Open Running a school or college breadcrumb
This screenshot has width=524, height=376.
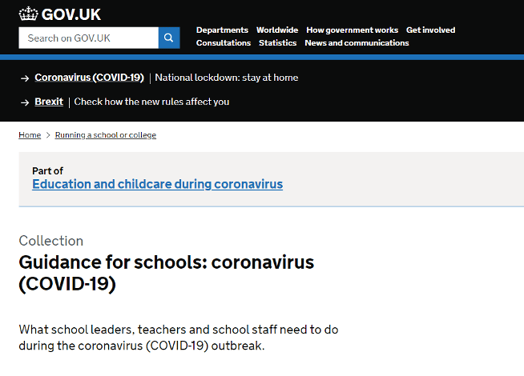[106, 135]
